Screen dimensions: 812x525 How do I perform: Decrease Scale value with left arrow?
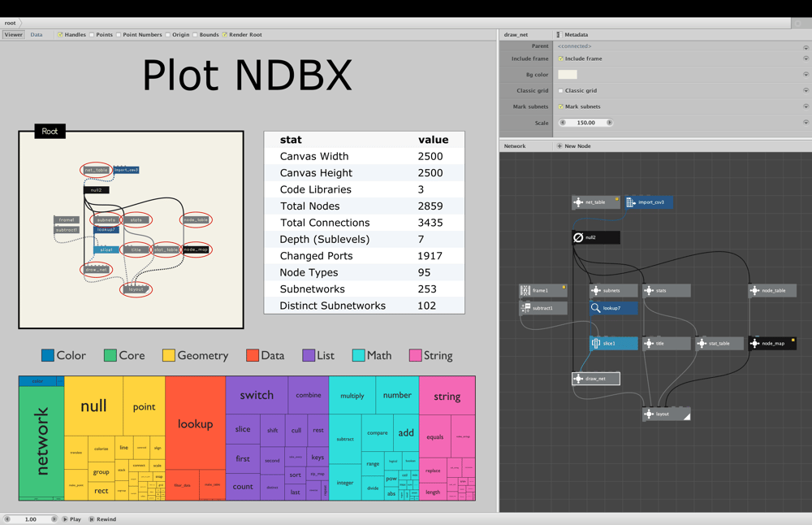pos(563,123)
